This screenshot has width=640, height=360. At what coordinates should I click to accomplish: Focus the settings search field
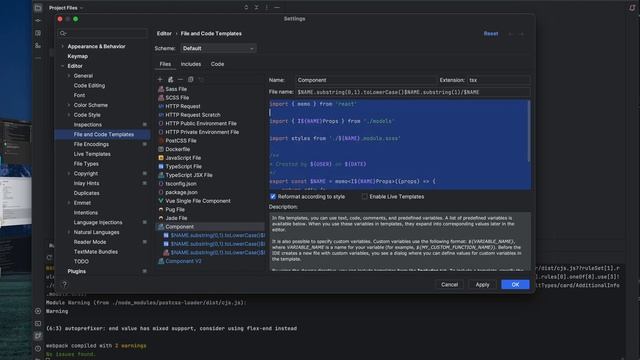[x=102, y=33]
